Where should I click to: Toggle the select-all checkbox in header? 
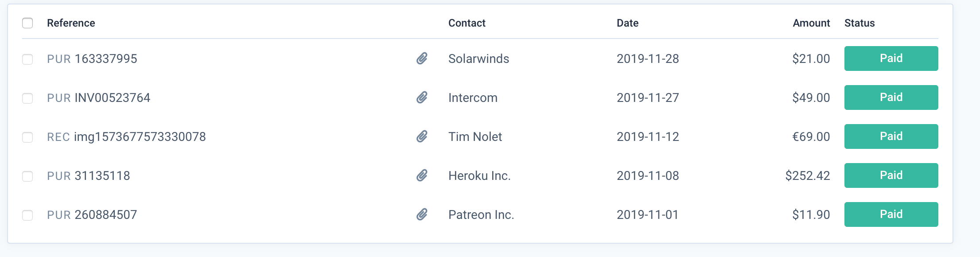[x=27, y=23]
